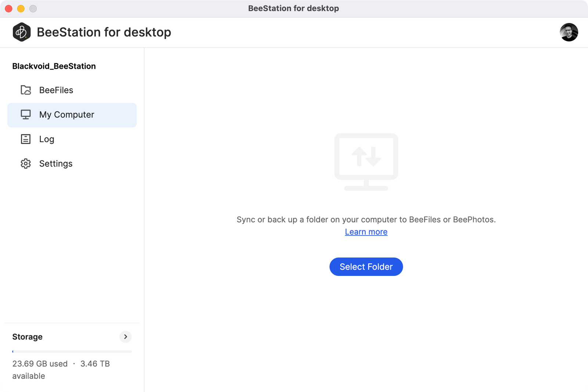
Task: Close the window with the red button
Action: click(x=9, y=8)
